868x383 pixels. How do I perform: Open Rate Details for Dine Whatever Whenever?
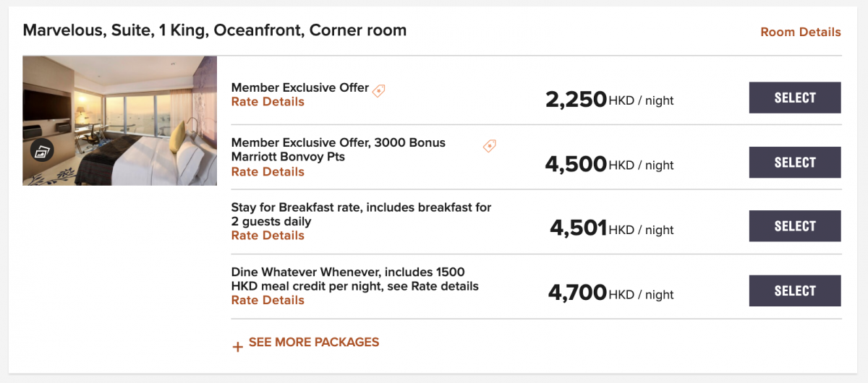268,301
